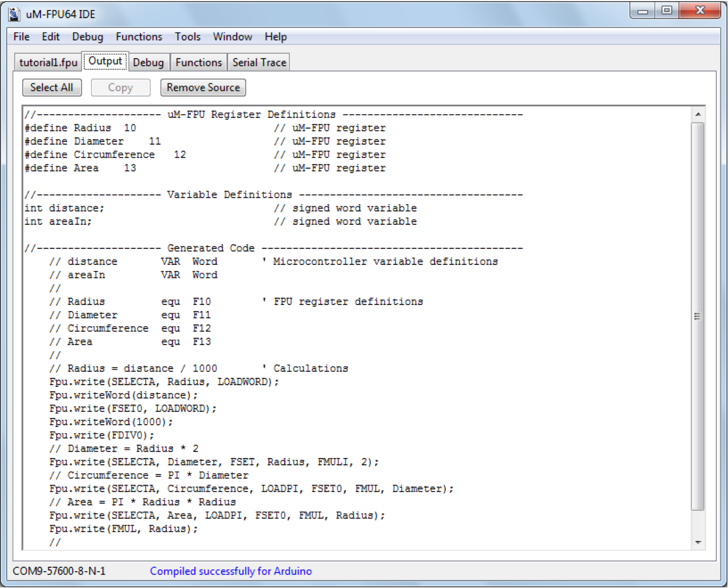
Task: Click '// Radius = distance / 1000' comment
Action: pyautogui.click(x=198, y=368)
